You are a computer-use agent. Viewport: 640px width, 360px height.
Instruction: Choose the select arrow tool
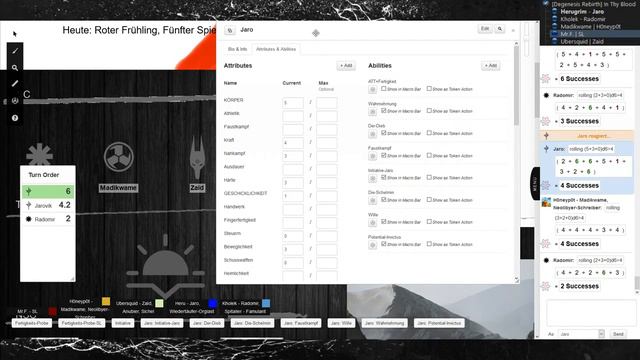pos(15,34)
